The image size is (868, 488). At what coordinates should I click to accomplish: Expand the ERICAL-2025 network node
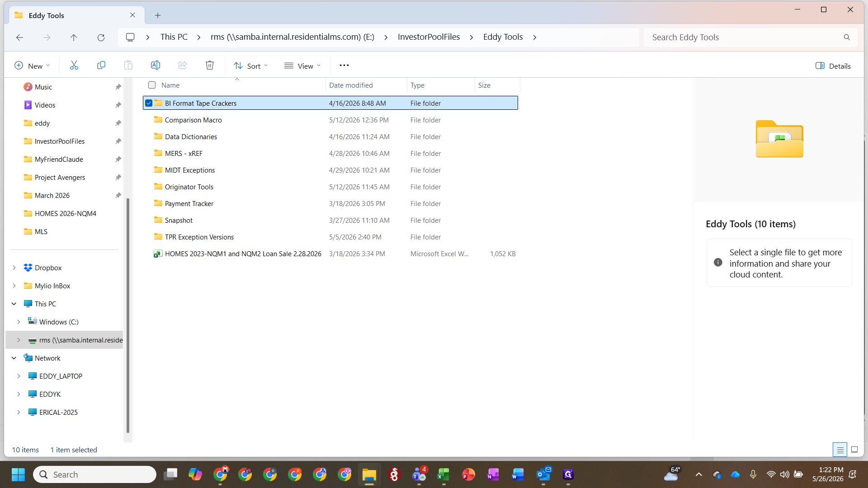(x=19, y=413)
